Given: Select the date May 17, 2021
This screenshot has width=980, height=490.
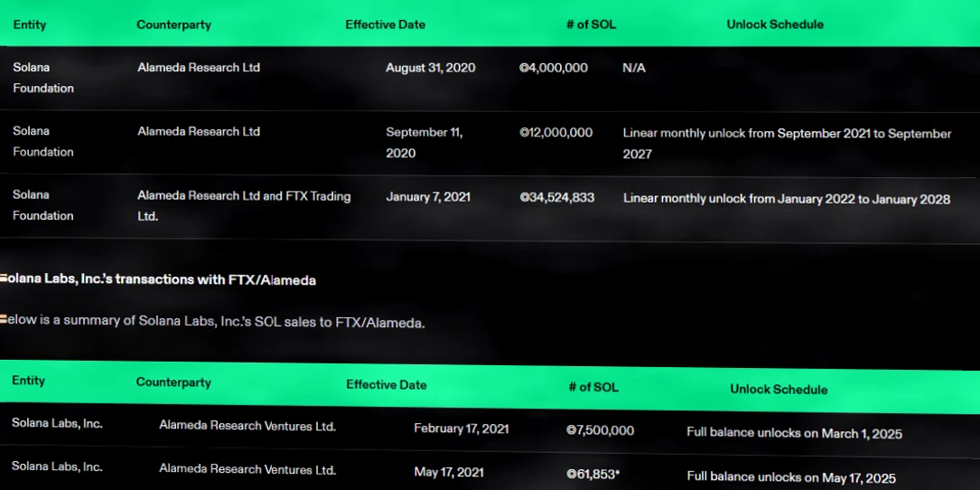Looking at the screenshot, I should (x=449, y=473).
